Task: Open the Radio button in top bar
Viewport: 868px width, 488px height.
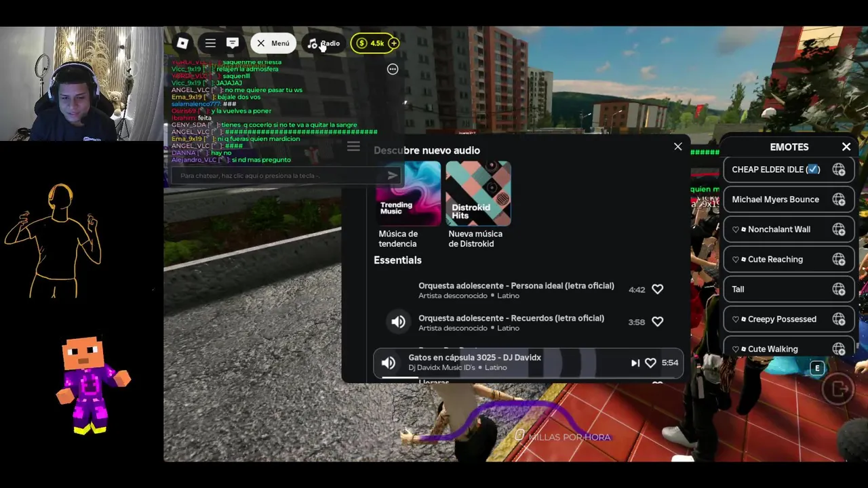Action: (323, 43)
